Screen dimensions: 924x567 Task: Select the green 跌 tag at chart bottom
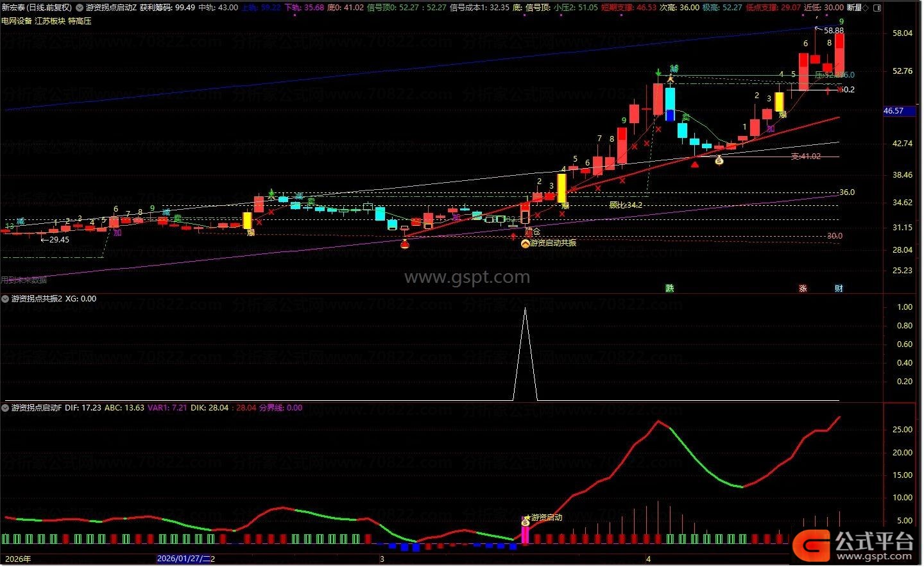click(670, 289)
